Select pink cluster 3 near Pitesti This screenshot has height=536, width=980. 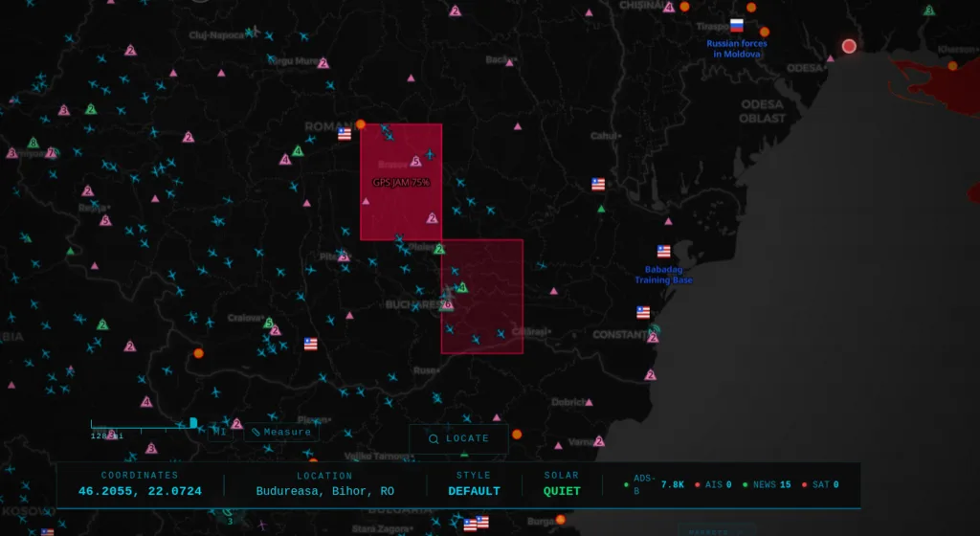(344, 257)
